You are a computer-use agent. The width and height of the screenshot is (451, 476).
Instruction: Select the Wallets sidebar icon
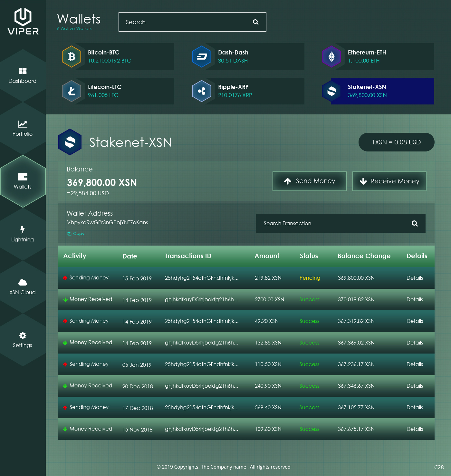coord(23,177)
